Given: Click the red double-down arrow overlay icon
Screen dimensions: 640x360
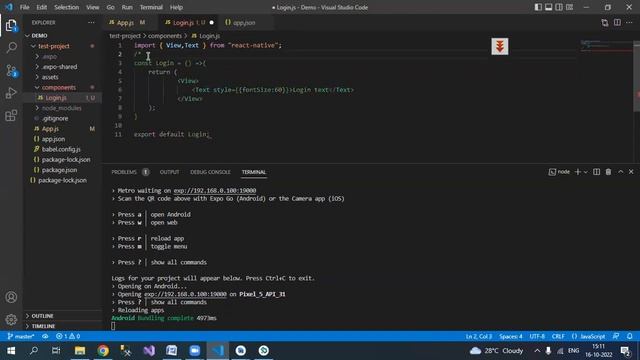Looking at the screenshot, I should 500,46.
